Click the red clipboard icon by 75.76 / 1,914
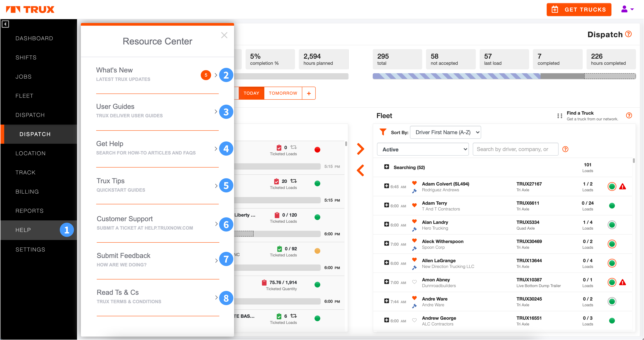Screen dimensions: 644x340 point(264,283)
